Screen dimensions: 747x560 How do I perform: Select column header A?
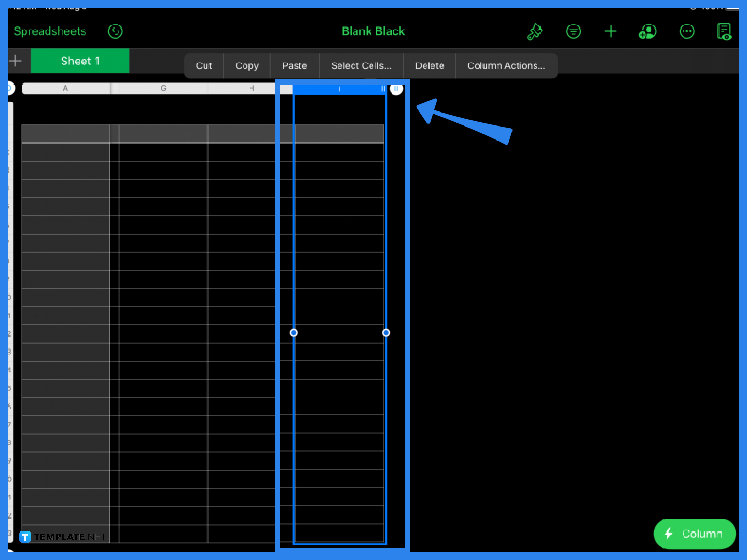pos(66,88)
